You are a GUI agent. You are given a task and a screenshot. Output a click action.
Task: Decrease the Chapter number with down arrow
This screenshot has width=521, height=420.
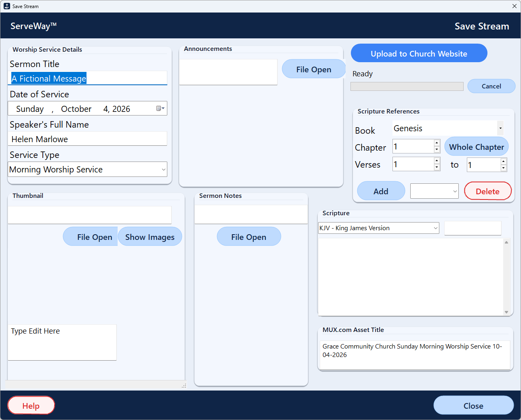(437, 149)
